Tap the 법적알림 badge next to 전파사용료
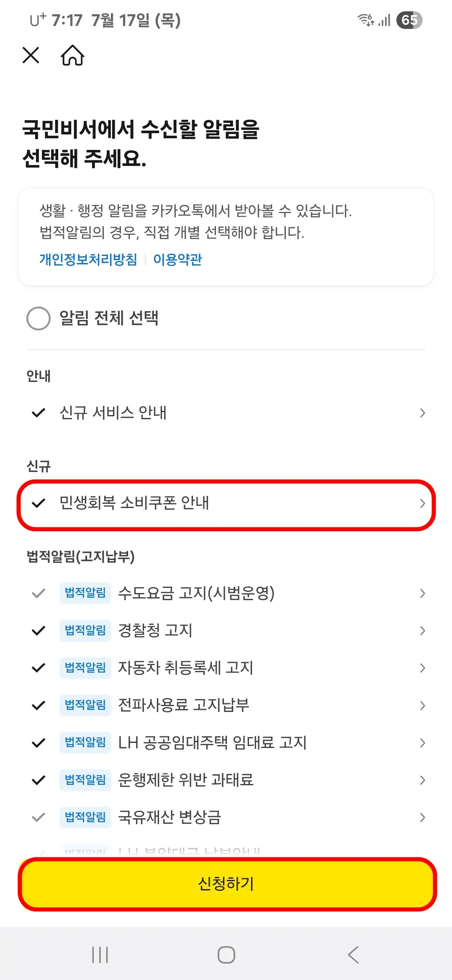Screen dimensions: 452x980 [x=85, y=705]
